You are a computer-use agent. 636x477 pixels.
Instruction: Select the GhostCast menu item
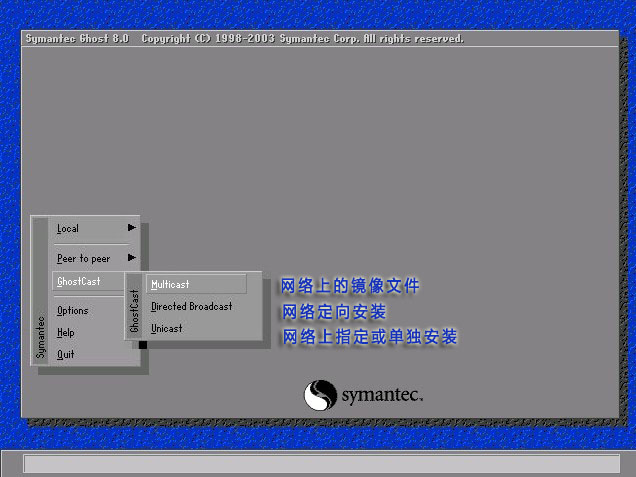coord(79,282)
